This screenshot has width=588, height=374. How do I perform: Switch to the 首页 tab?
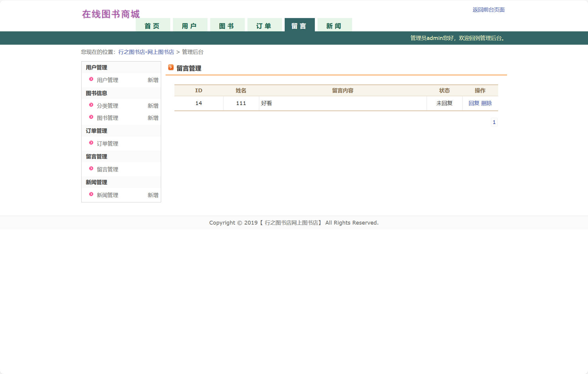152,25
